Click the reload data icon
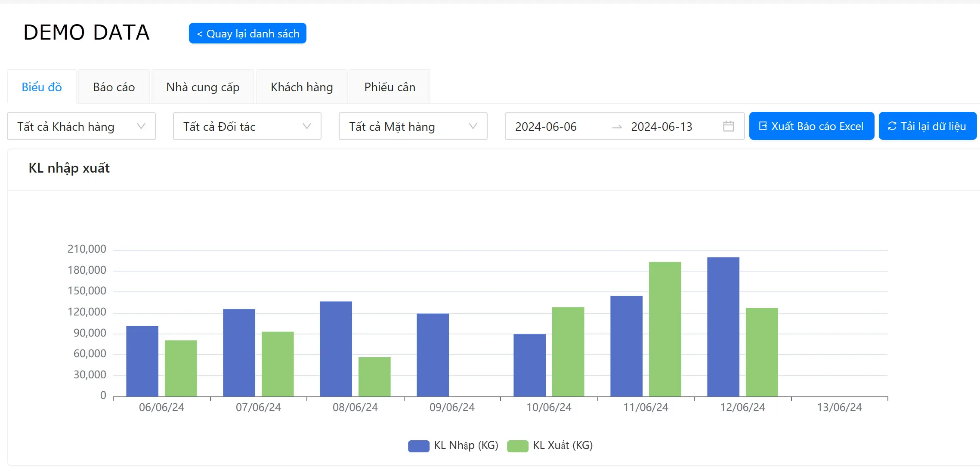The image size is (980, 470). 893,126
